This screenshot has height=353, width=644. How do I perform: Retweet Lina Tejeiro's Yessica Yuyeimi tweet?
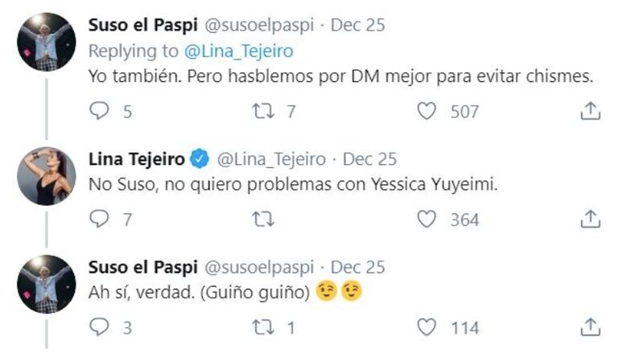point(263,219)
